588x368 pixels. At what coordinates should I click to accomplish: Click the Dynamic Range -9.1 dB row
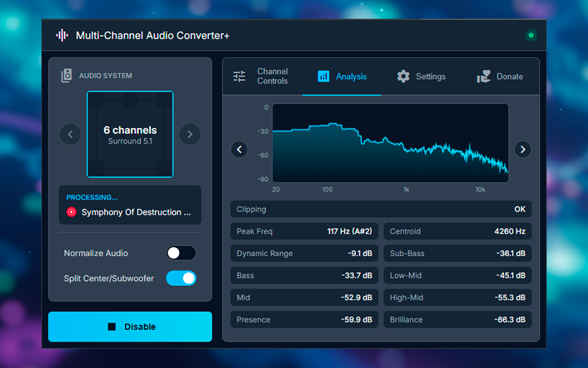[304, 253]
